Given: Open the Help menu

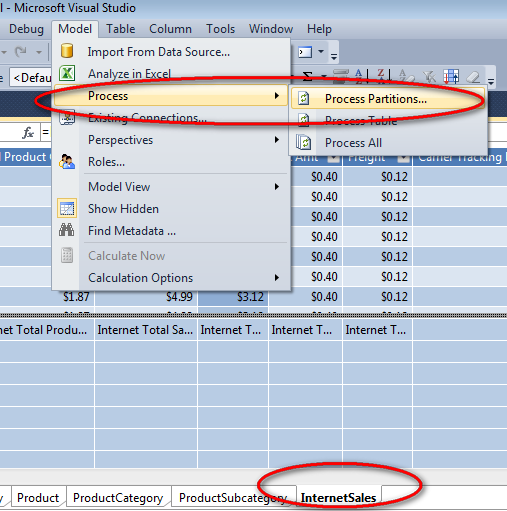Looking at the screenshot, I should click(319, 29).
